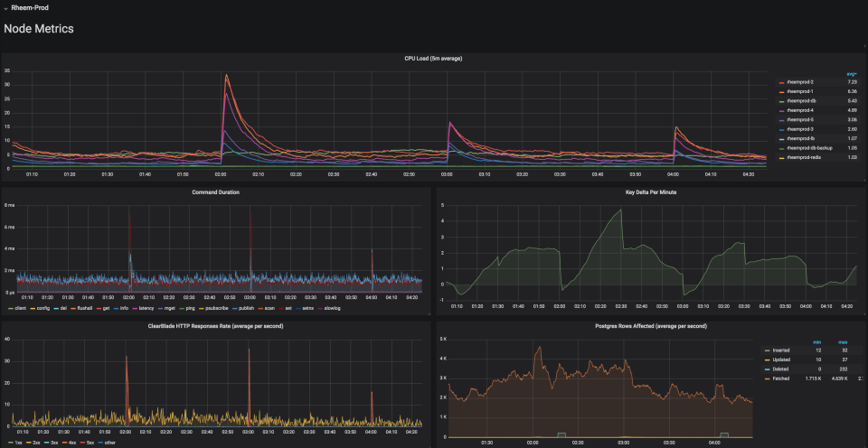Click the rheemprod-lb cyan legend marker
This screenshot has height=448, width=868.
(x=781, y=139)
